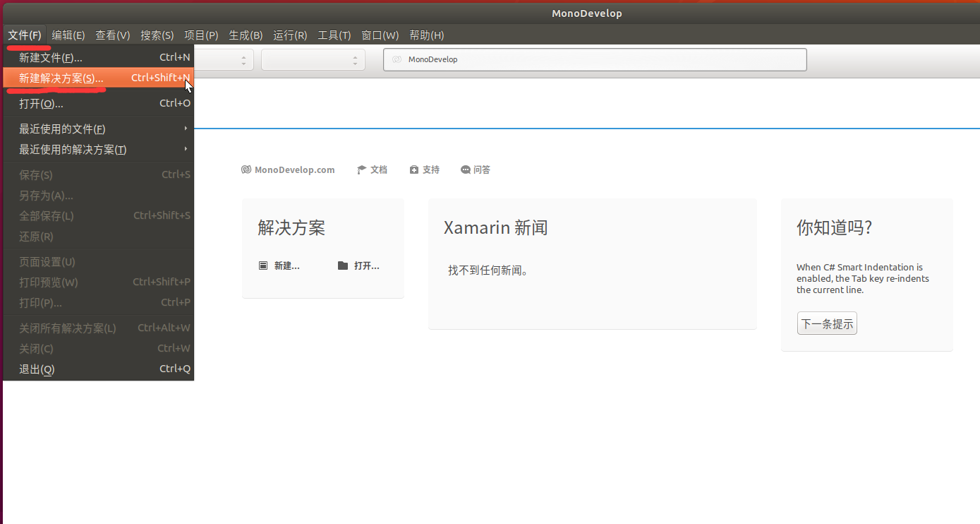Open the 文档 graduation cap icon link
The image size is (980, 524).
click(x=362, y=169)
